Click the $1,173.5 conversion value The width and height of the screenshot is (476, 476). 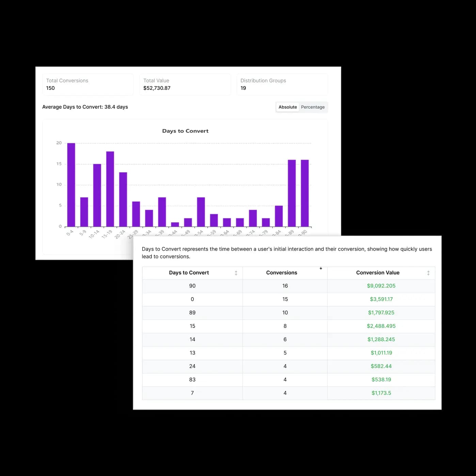click(381, 393)
